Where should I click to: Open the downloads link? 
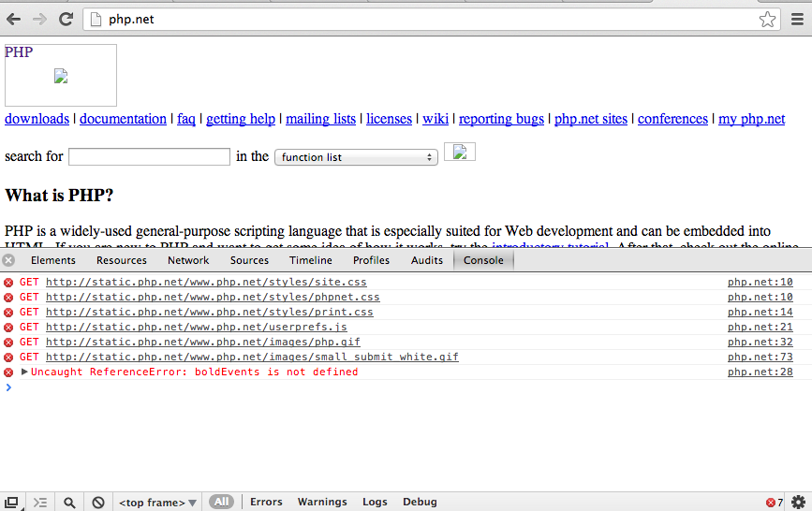point(37,119)
